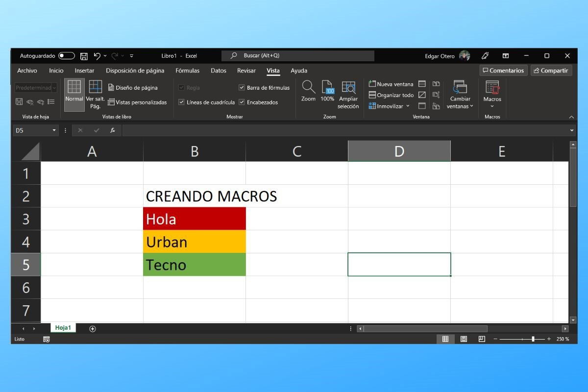Switch to the Fórmulas ribbon tab

[187, 71]
